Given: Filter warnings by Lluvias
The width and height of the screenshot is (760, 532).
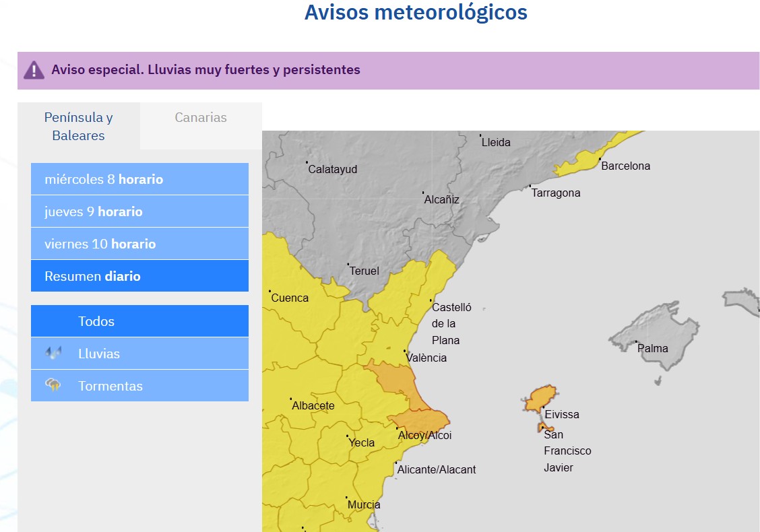Looking at the screenshot, I should (x=139, y=354).
